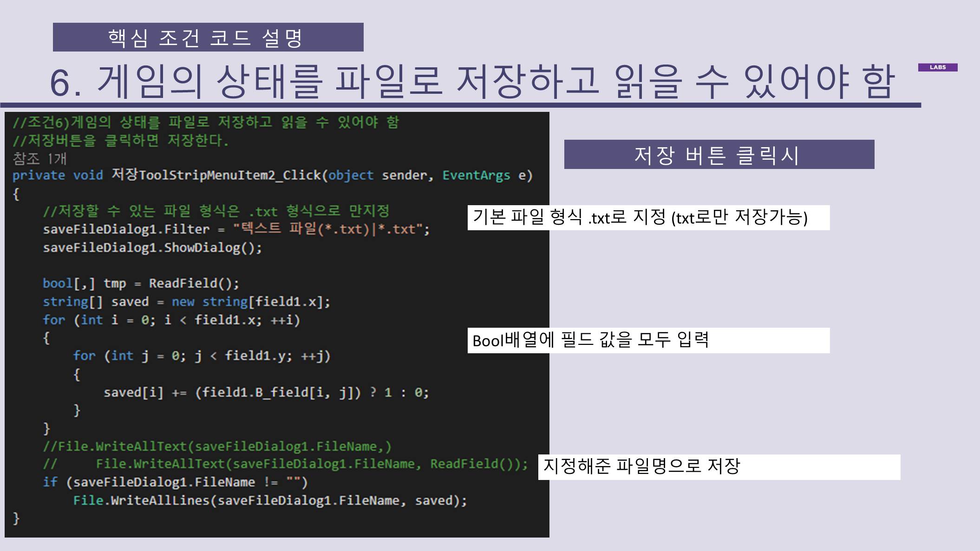
Task: Click the green '//조건6)게임의 상태를' comment line
Action: click(x=205, y=122)
